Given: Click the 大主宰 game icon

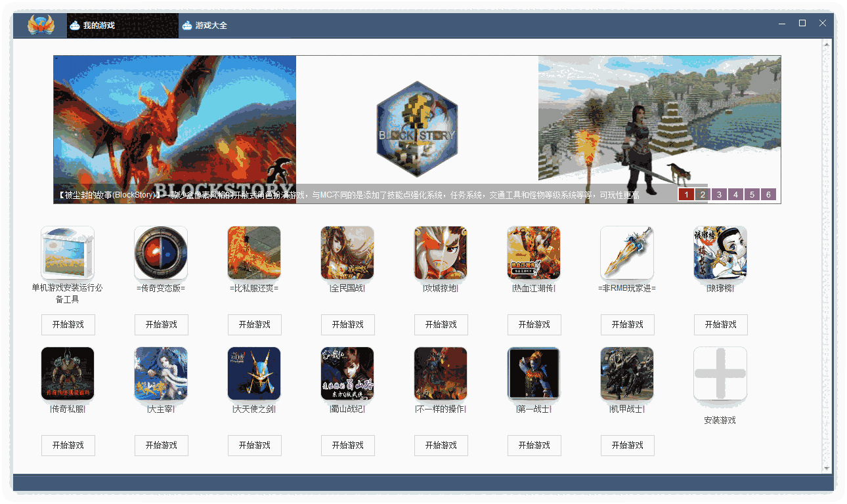Looking at the screenshot, I should [x=161, y=374].
